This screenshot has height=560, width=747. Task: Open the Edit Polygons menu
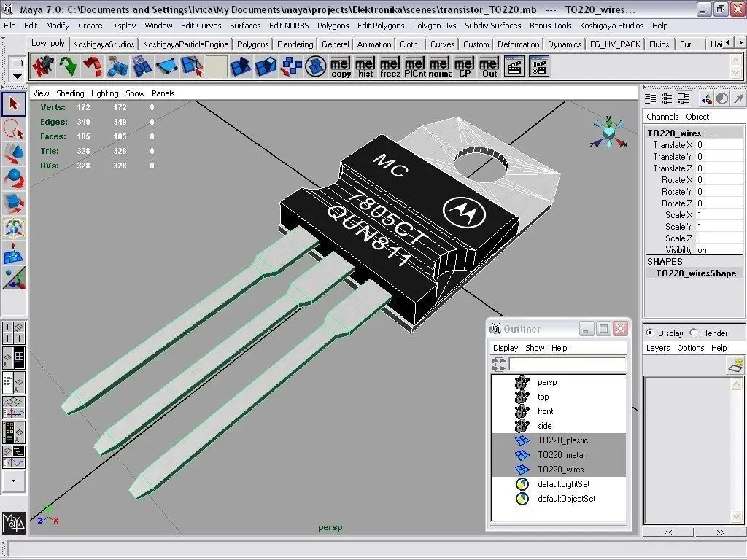coord(381,26)
